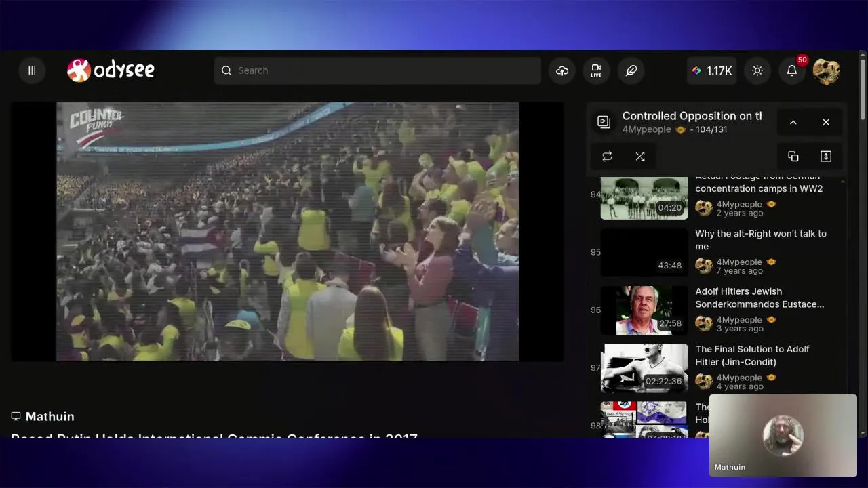Screen dimensions: 868x488
Task: Click 4Mypeople name under item 96
Action: pos(739,320)
